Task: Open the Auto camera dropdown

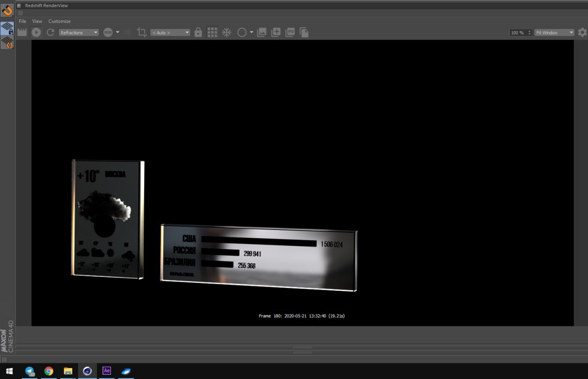Action: [x=170, y=33]
